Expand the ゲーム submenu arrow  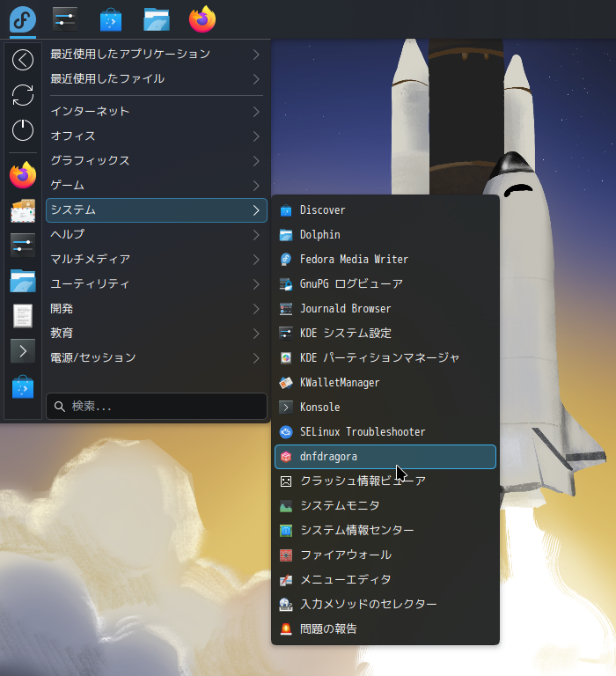pyautogui.click(x=256, y=186)
